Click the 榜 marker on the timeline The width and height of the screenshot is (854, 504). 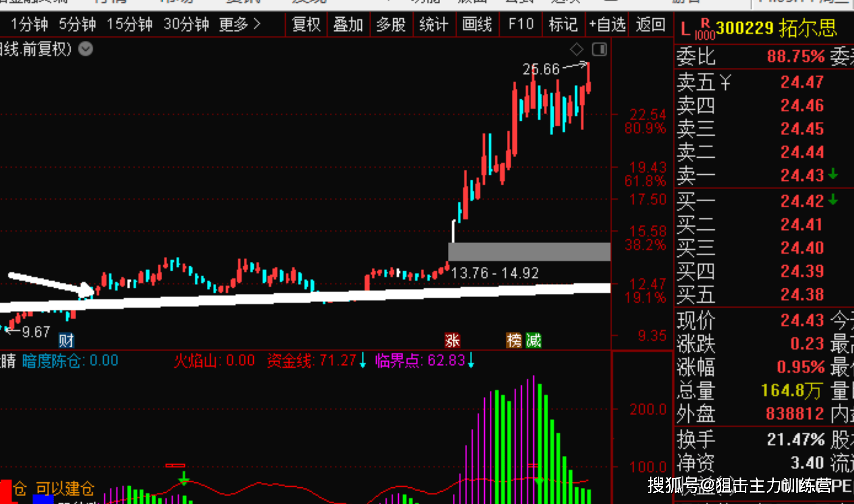(x=514, y=340)
